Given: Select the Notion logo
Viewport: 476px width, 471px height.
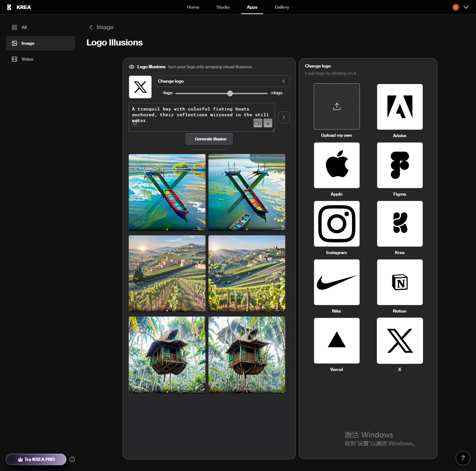Looking at the screenshot, I should (x=400, y=282).
